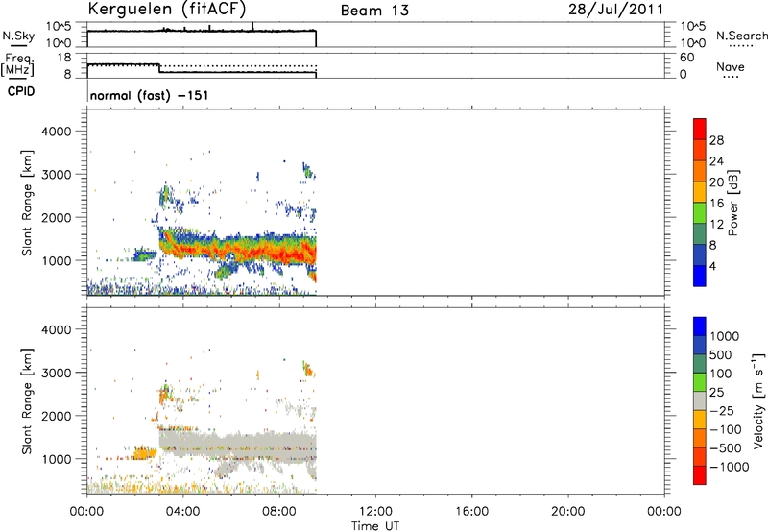
Task: Click the '04:00' time axis label
Action: pyautogui.click(x=182, y=512)
